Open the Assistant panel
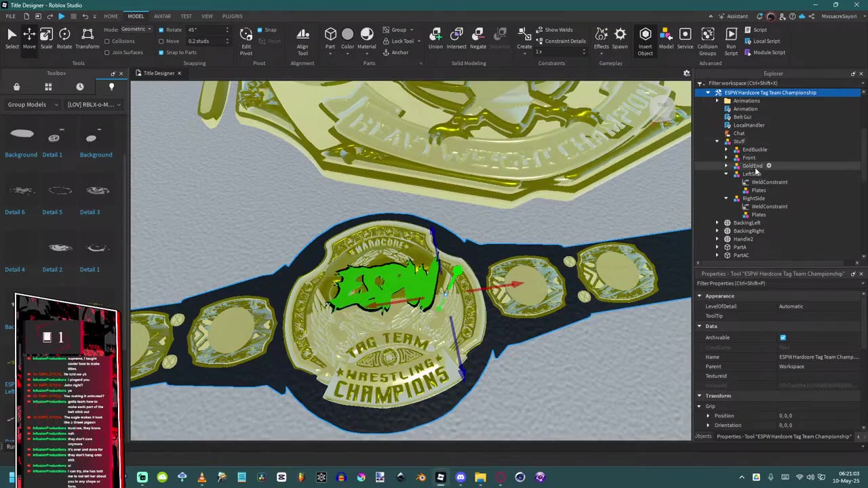 tap(732, 16)
